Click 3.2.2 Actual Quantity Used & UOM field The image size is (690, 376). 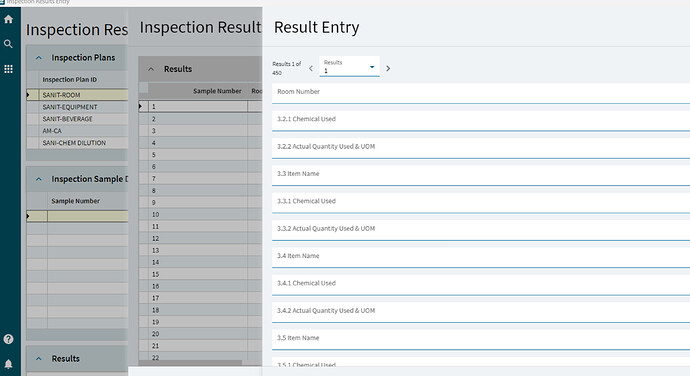(x=481, y=148)
